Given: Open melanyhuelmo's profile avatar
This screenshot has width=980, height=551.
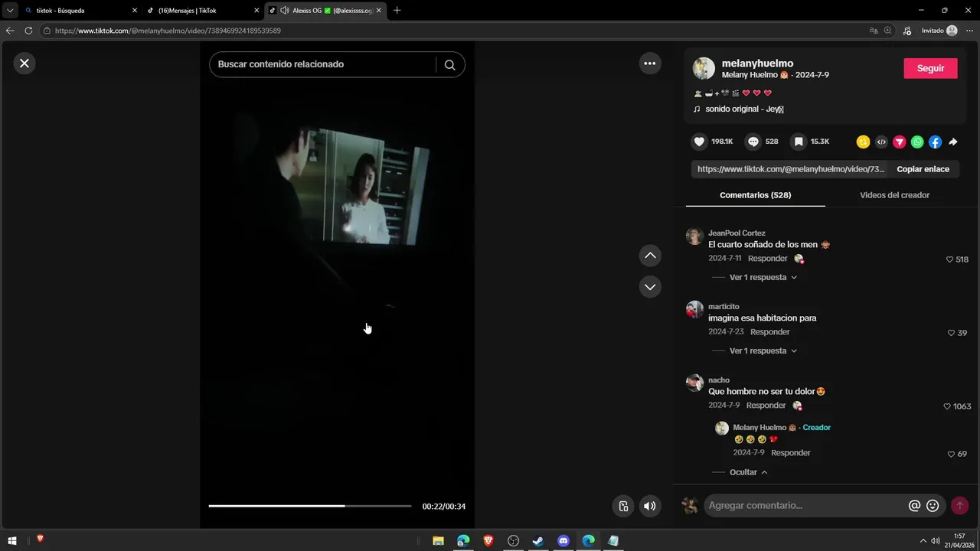Looking at the screenshot, I should [x=704, y=68].
